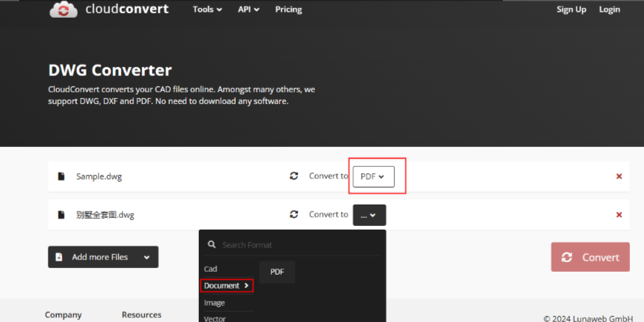Remove Sample.dwg with its red X
Screen dimensions: 644x322
point(619,177)
